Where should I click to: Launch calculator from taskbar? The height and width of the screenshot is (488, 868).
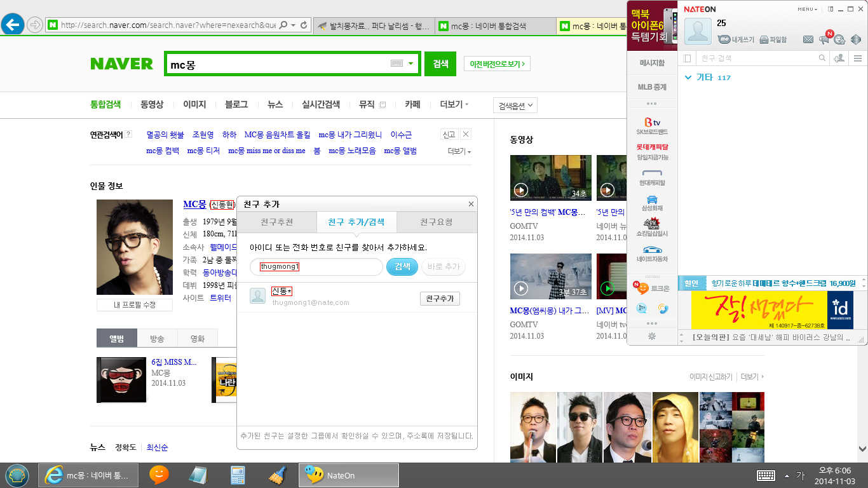click(x=238, y=475)
